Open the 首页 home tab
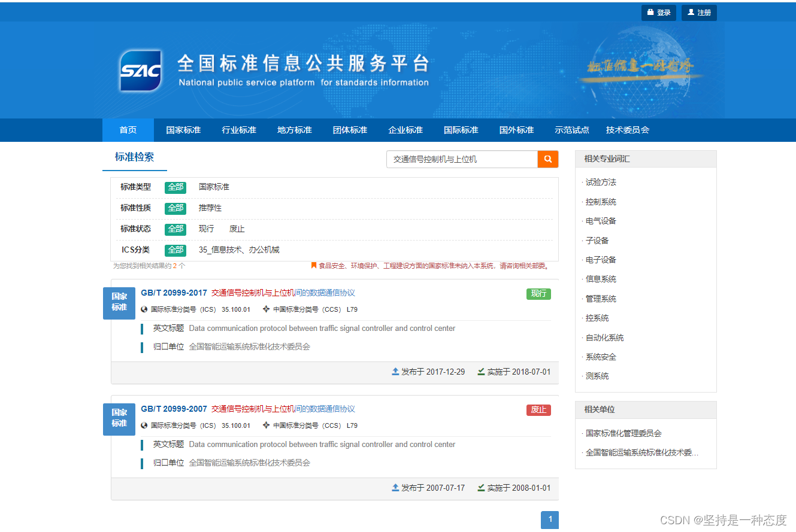Screen dimensions: 796x532 pyautogui.click(x=128, y=130)
